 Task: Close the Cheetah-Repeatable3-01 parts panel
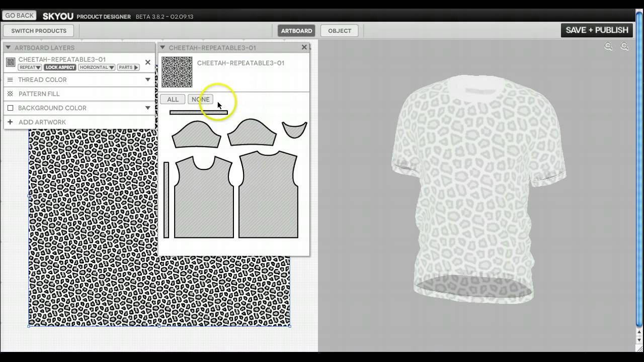click(x=304, y=47)
